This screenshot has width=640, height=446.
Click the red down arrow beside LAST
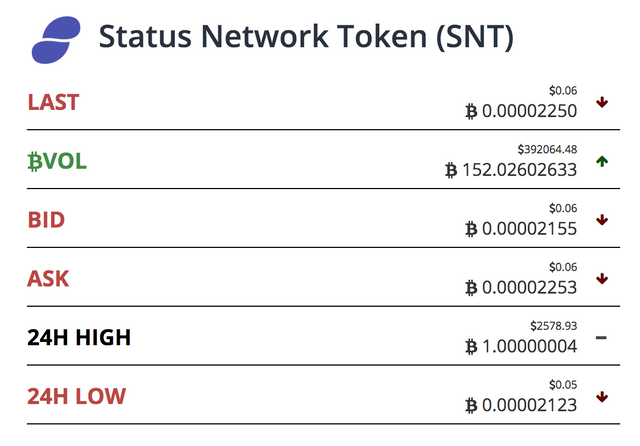click(x=602, y=102)
